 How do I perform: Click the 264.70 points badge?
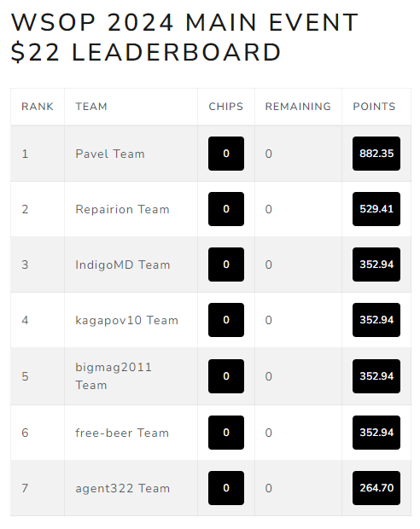376,488
